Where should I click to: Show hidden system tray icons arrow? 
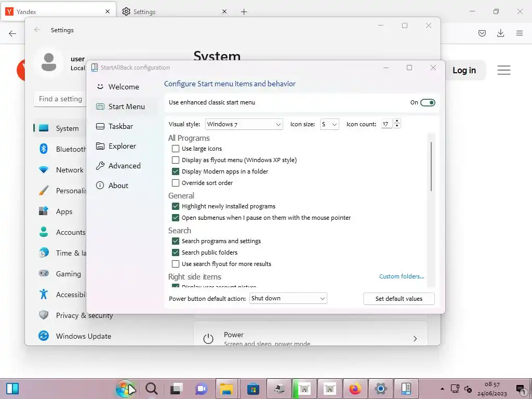442,389
